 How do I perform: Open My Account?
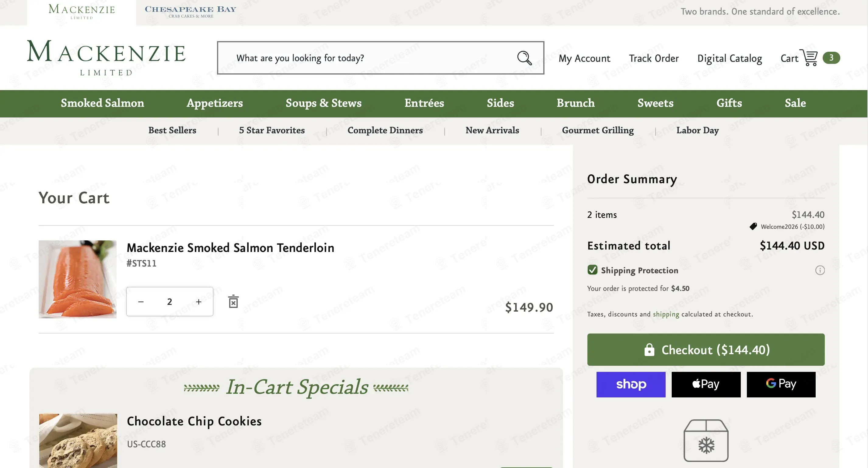point(584,58)
